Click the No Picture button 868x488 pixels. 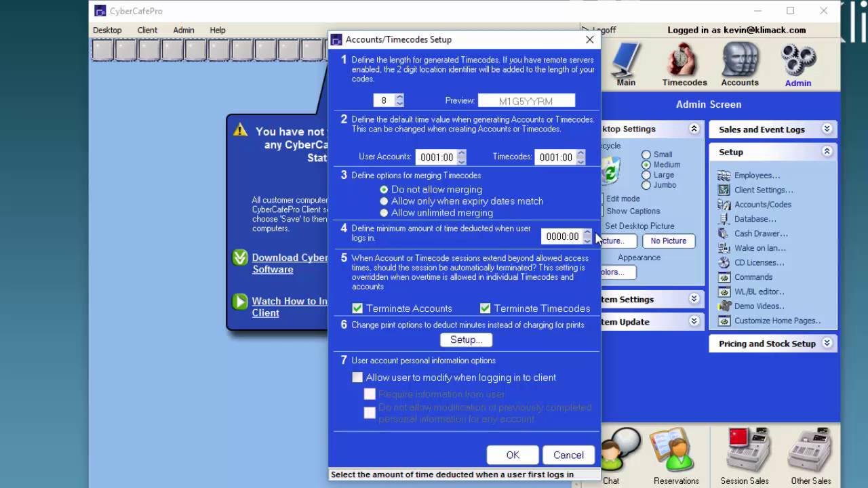click(x=669, y=241)
